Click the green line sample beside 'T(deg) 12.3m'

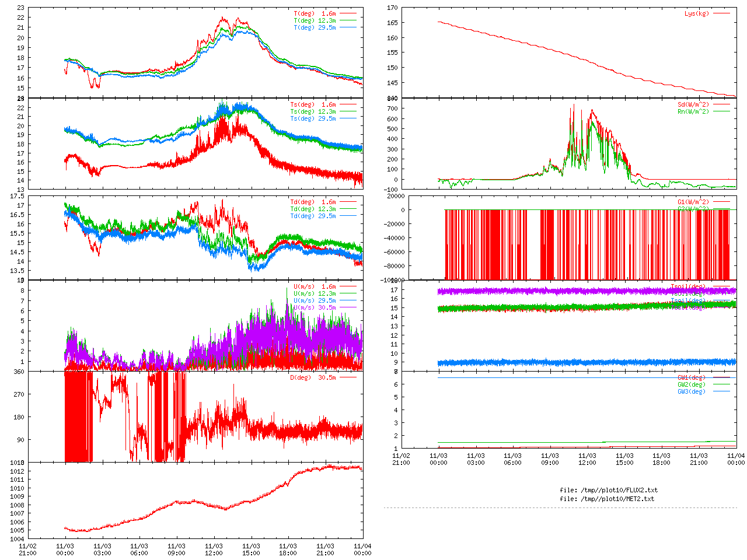point(348,20)
